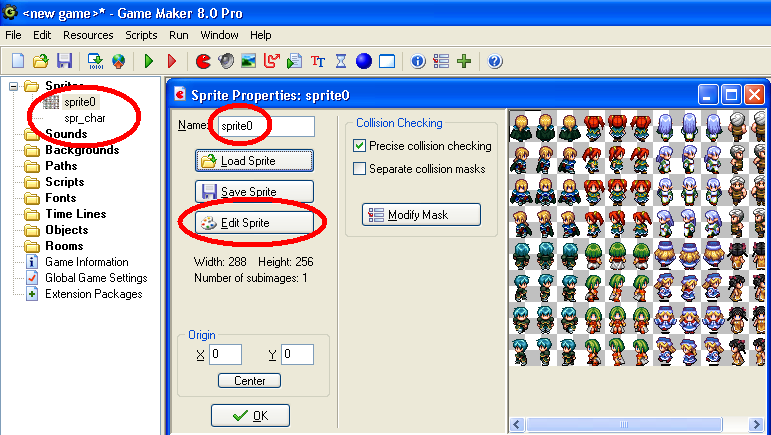771x435 pixels.
Task: Create a sprite with red Pac-Man icon
Action: click(x=203, y=61)
